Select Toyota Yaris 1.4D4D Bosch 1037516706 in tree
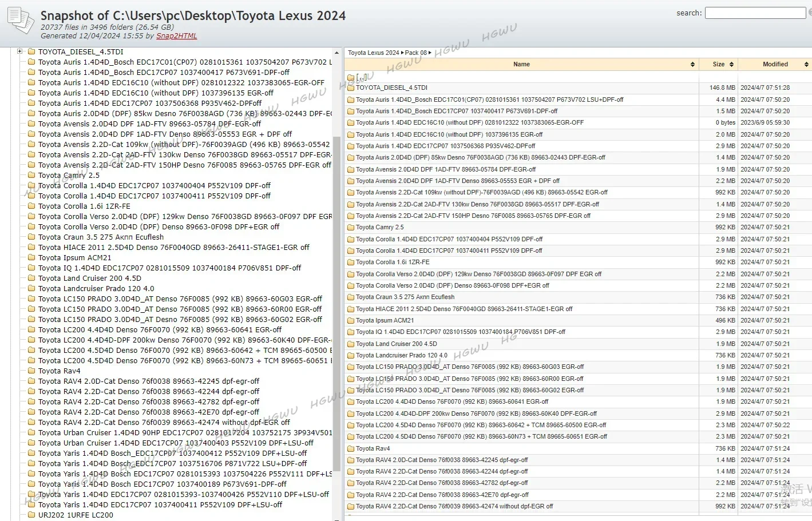Image resolution: width=812 pixels, height=521 pixels. (172, 463)
